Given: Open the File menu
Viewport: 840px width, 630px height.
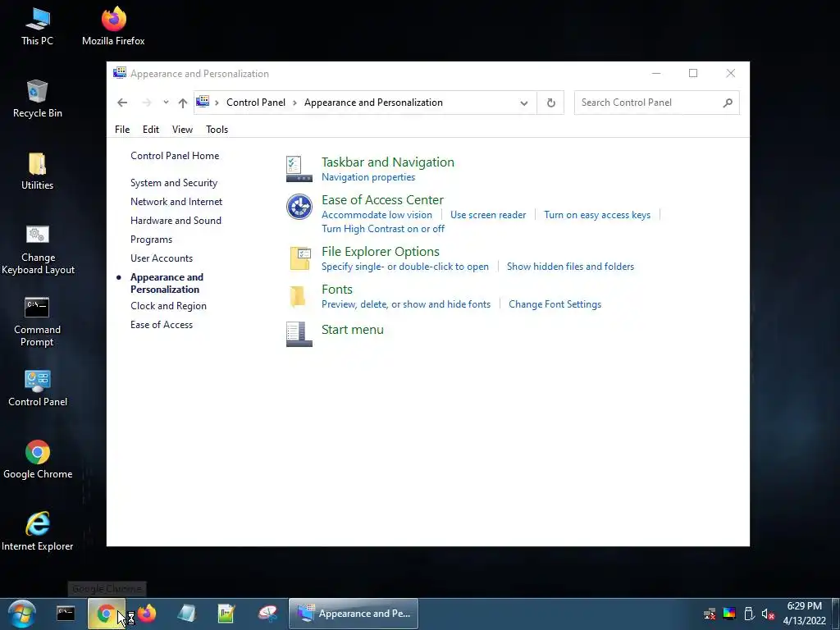Looking at the screenshot, I should click(x=122, y=130).
